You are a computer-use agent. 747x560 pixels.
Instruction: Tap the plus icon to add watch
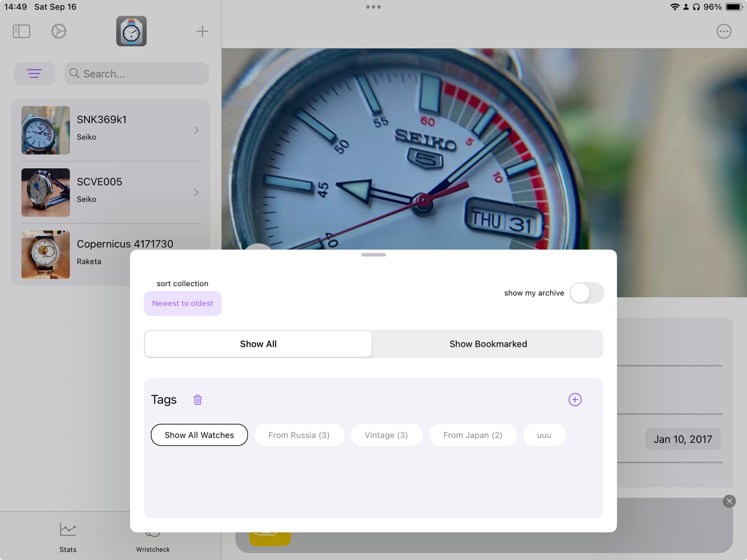[x=202, y=31]
